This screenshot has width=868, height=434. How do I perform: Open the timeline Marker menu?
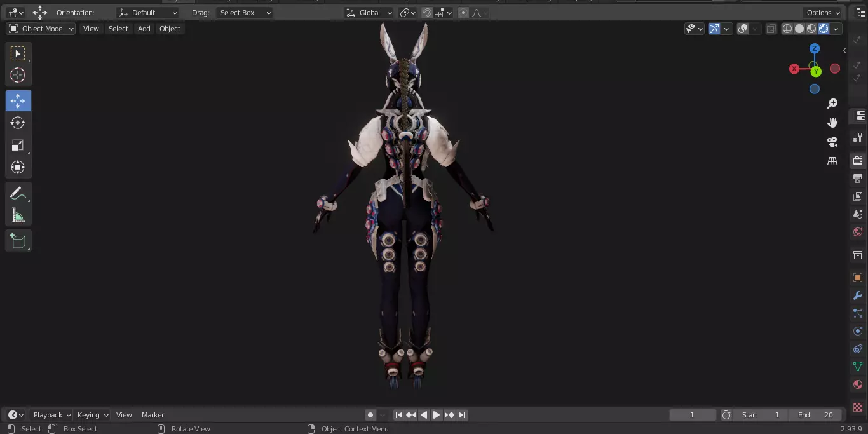coord(153,415)
